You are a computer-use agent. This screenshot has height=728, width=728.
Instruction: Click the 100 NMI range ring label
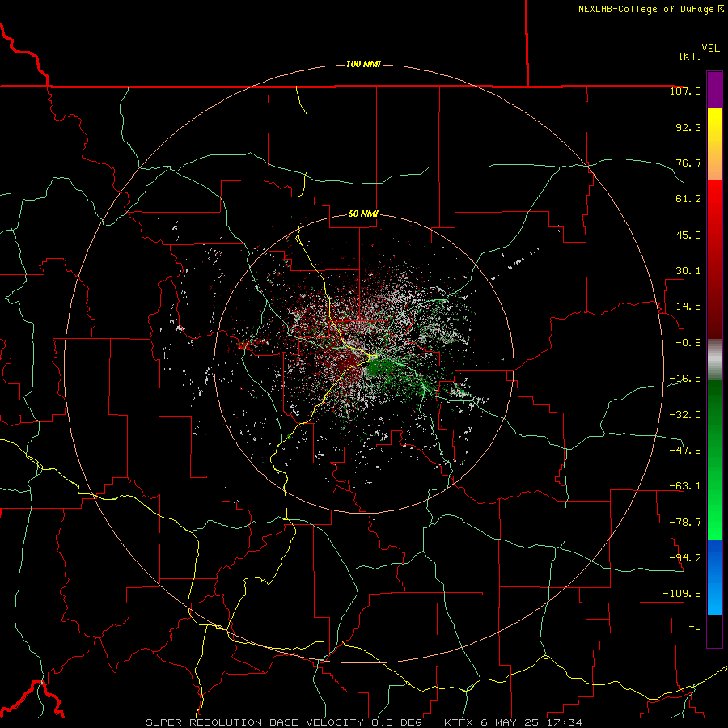point(363,64)
